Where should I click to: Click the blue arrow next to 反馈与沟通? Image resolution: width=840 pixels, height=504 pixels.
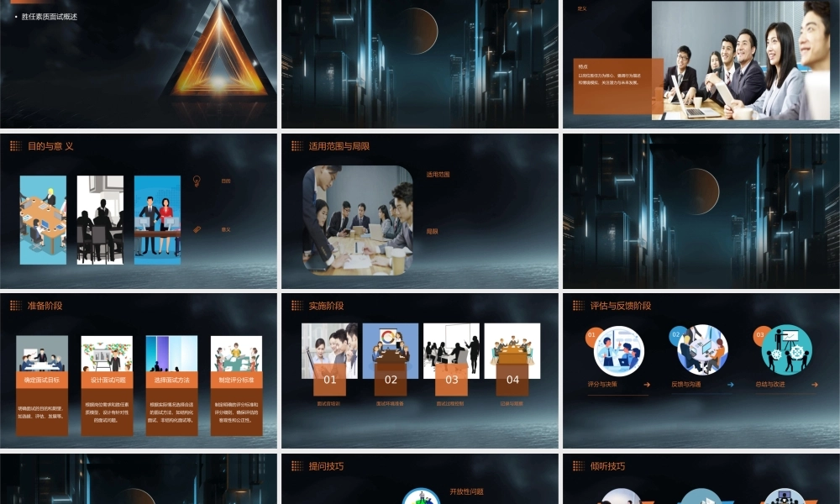coord(731,385)
